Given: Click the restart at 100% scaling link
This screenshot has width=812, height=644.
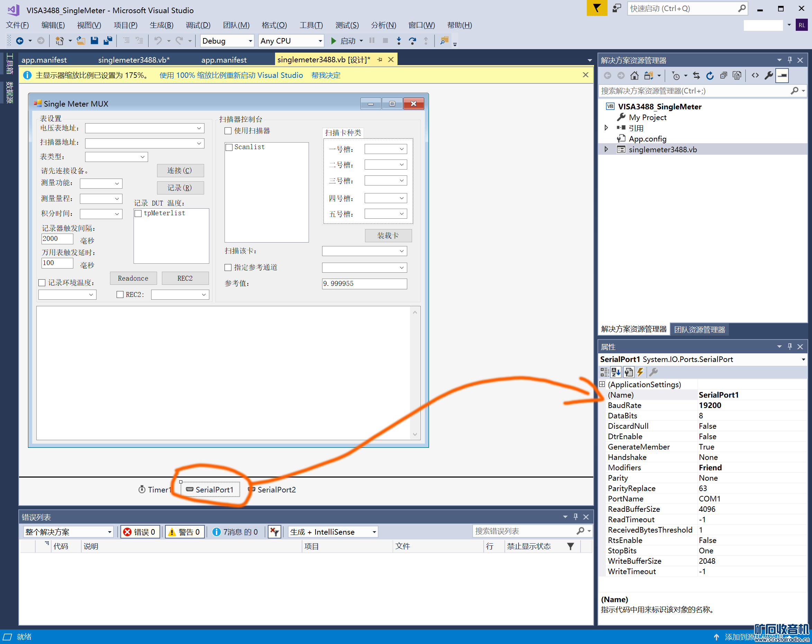Looking at the screenshot, I should [x=231, y=75].
